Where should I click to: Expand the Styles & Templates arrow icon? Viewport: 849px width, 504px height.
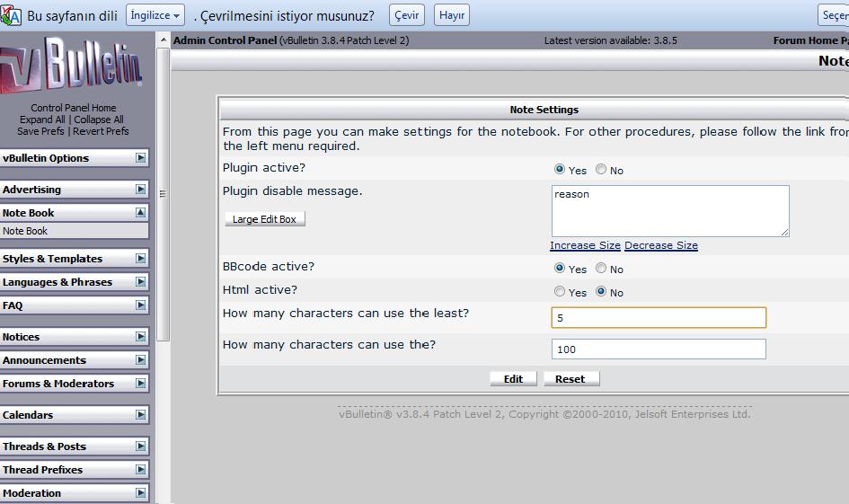(141, 259)
